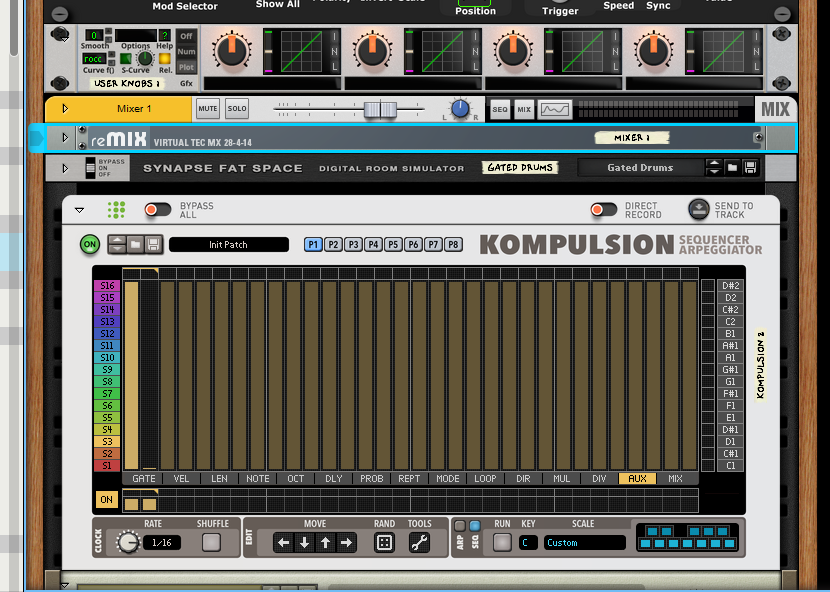Click the Rand dice button

384,543
